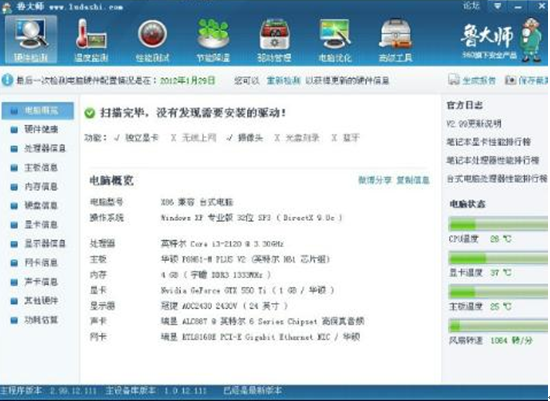Click the 鲁大师 logo mascot
This screenshot has height=401, width=550.
(531, 41)
